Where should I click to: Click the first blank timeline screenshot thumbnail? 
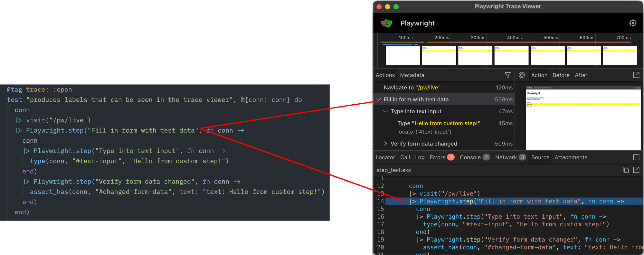(402, 55)
